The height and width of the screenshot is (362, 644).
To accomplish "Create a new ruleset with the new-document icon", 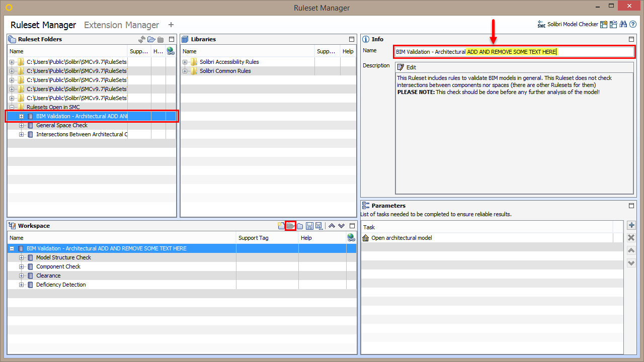I will click(x=281, y=226).
